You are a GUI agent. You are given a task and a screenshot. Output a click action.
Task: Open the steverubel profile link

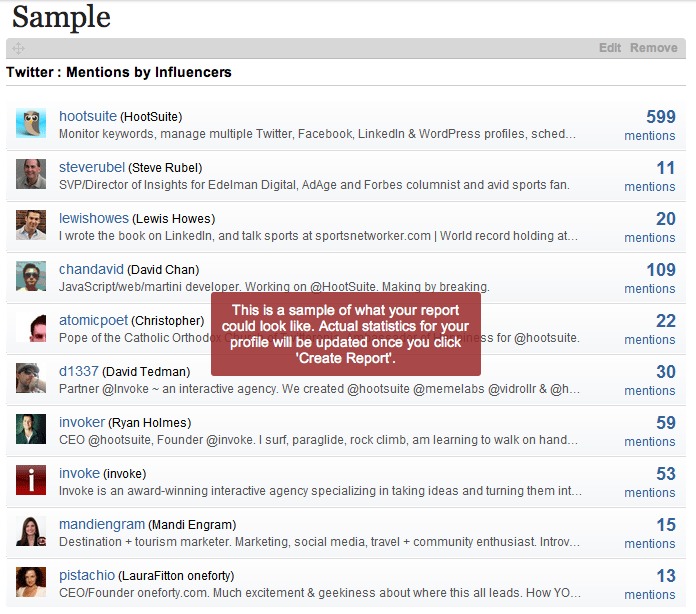pos(92,168)
